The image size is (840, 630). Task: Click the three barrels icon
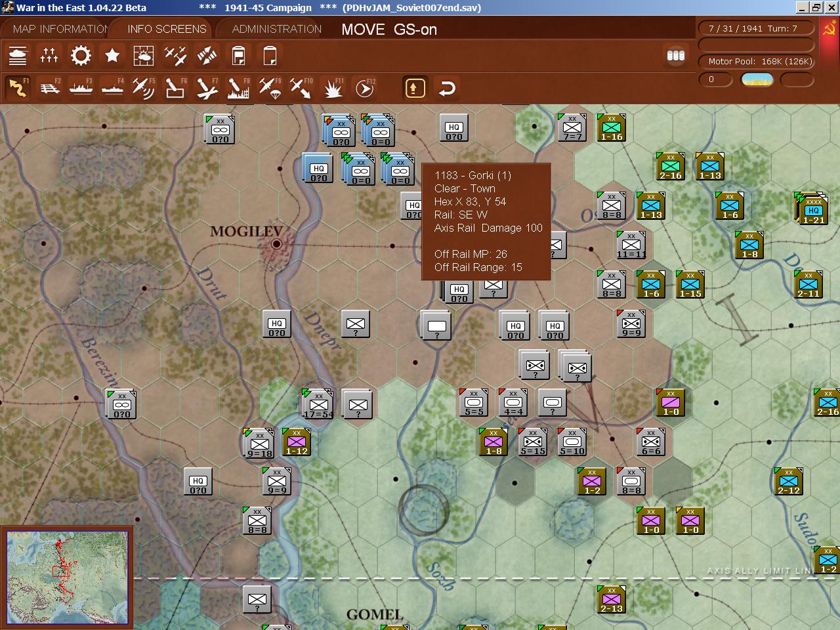[x=676, y=56]
